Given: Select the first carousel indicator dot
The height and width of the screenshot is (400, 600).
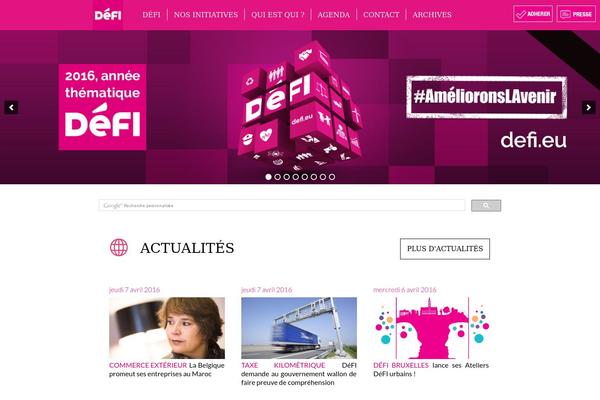Looking at the screenshot, I should [x=268, y=177].
